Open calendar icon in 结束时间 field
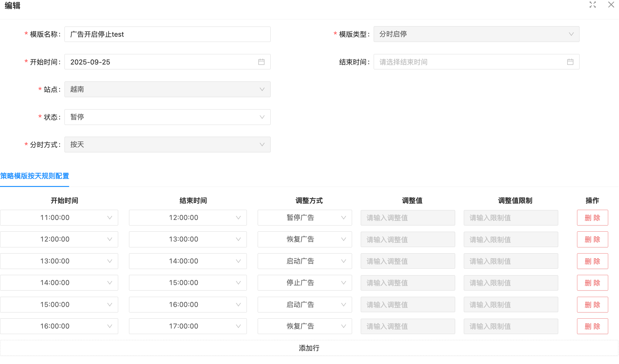 (570, 62)
